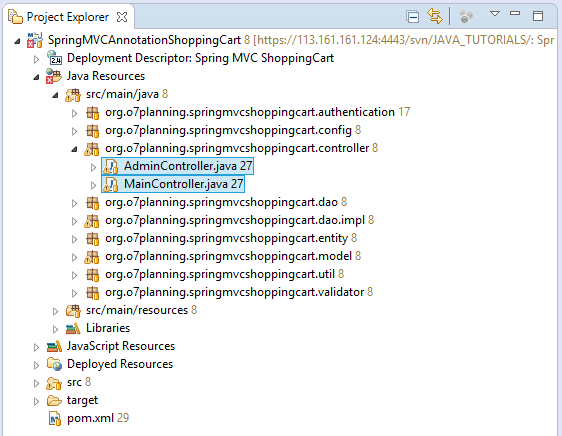Screen dimensions: 562x436
Task: Click the SpringMVCAnnotationShoppingCart project icon
Action: (35, 40)
